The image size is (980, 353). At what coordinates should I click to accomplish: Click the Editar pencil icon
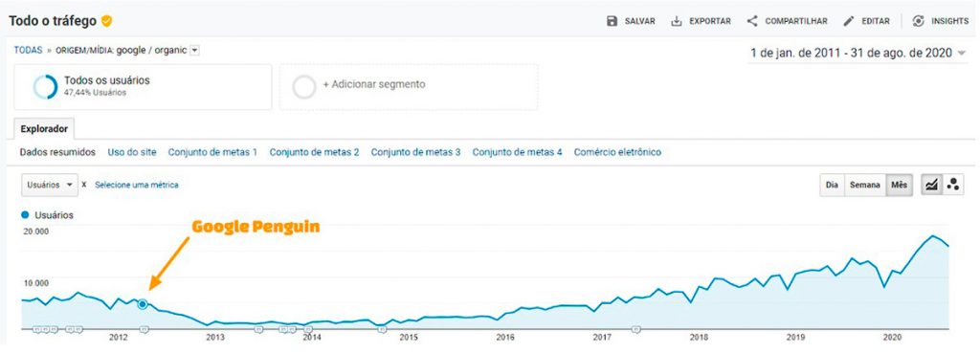(848, 21)
